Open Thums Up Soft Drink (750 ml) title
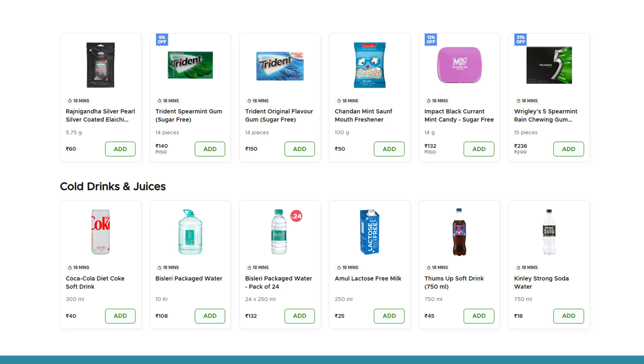The height and width of the screenshot is (364, 644). (x=454, y=282)
